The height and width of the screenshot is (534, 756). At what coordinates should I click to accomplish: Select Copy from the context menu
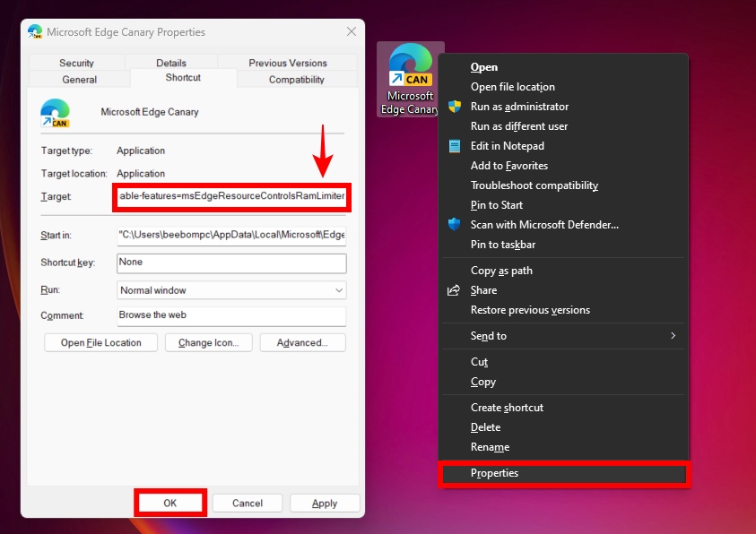[x=562, y=382]
